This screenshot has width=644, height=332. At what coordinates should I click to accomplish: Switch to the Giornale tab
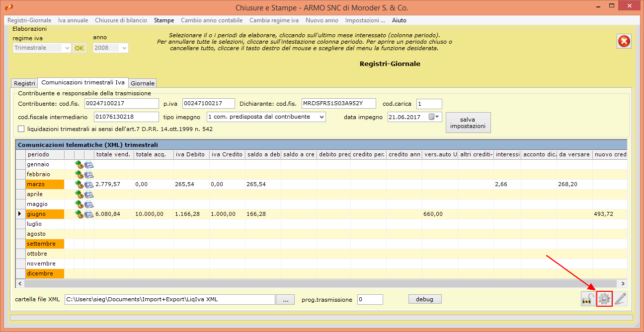[143, 83]
